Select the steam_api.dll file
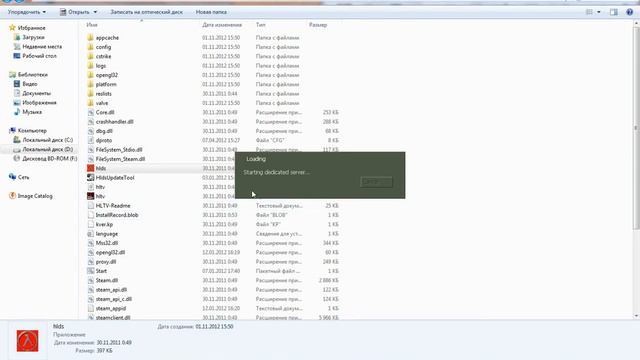 tap(111, 290)
